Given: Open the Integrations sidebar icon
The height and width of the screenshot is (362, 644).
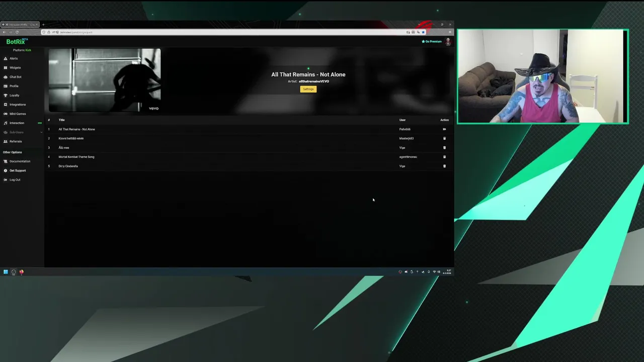Looking at the screenshot, I should tap(6, 105).
